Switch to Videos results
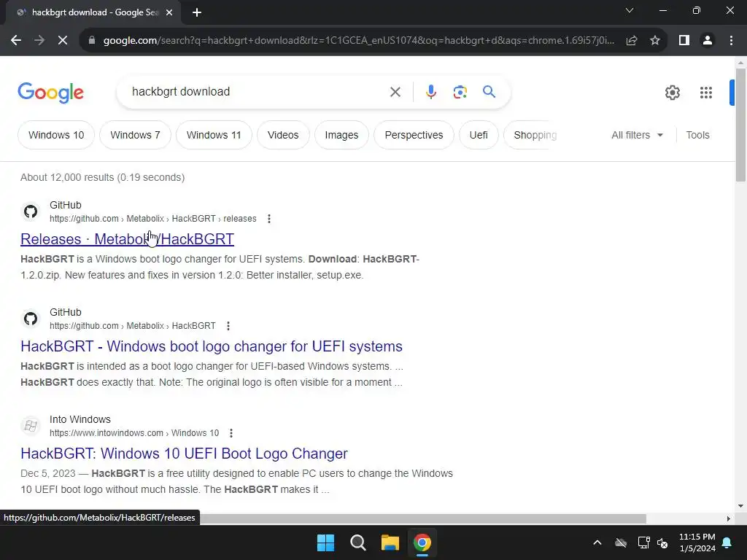Image resolution: width=747 pixels, height=560 pixels. point(283,135)
